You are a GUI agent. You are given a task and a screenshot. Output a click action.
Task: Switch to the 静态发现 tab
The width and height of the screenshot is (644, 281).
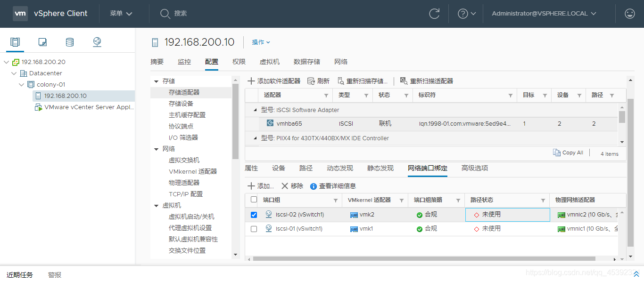(380, 168)
